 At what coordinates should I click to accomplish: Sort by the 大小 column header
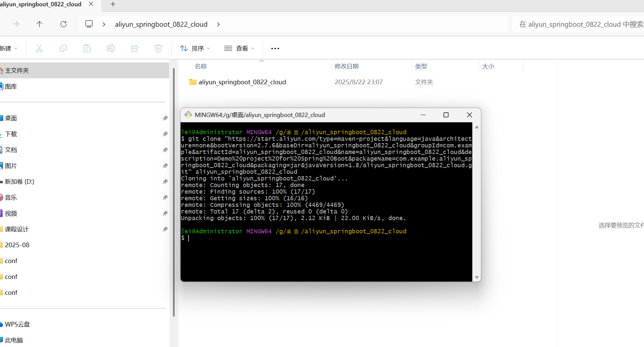(488, 66)
